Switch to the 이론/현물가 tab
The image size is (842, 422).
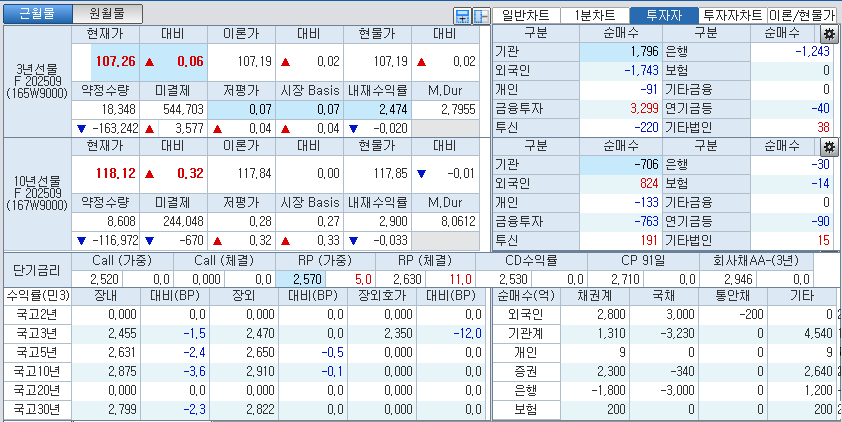[x=802, y=16]
